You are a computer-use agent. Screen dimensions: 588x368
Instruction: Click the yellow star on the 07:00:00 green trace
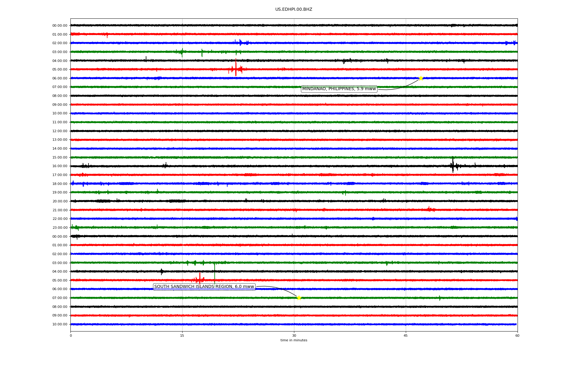(299, 298)
